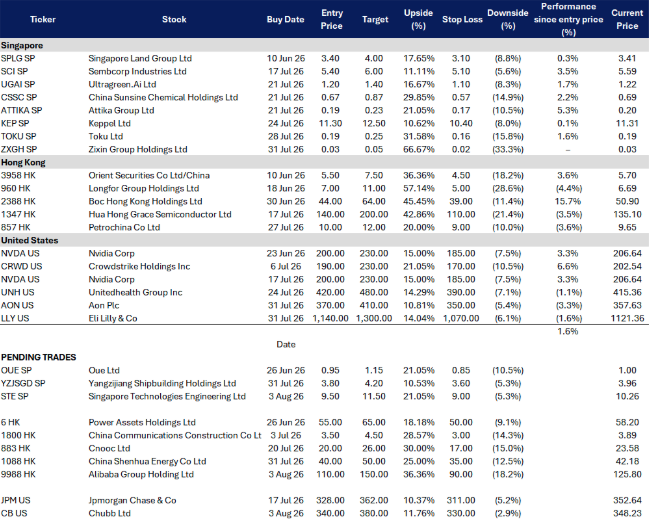Select the PENDING TRADES heading
Screen dimensions: 650x525
[x=39, y=357]
